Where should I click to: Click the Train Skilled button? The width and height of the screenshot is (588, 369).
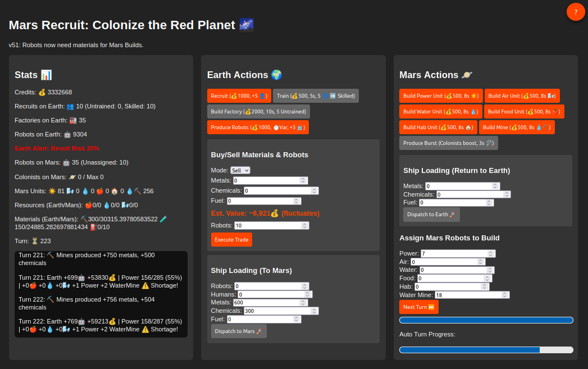point(315,95)
